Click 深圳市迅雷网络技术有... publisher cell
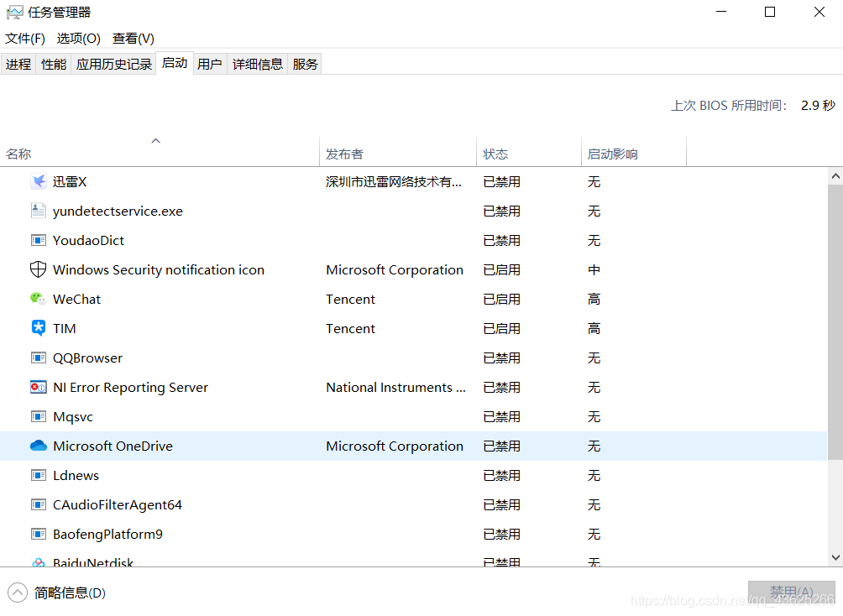The image size is (843, 616). pos(394,181)
